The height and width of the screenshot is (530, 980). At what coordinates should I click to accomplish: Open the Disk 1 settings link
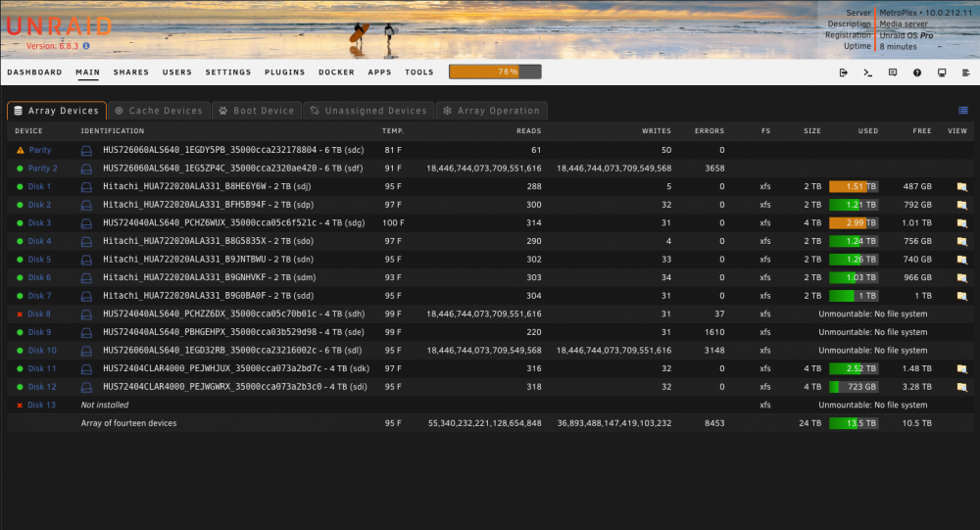pyautogui.click(x=39, y=186)
